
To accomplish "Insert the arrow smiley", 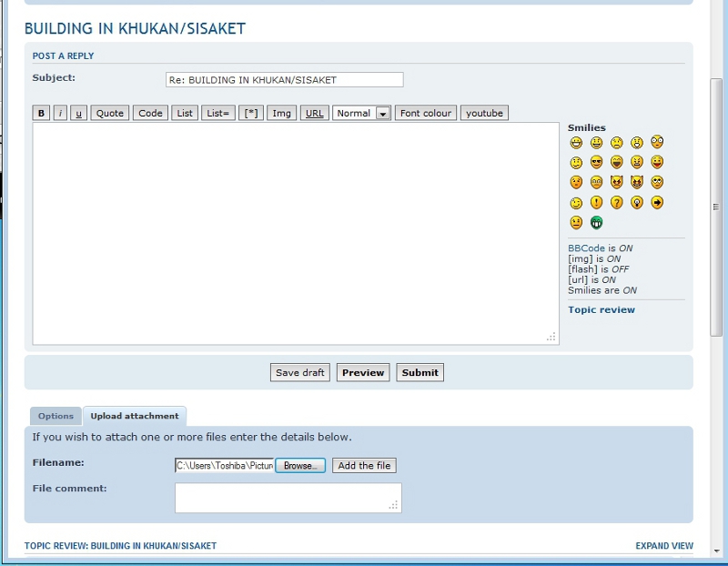I will point(657,203).
